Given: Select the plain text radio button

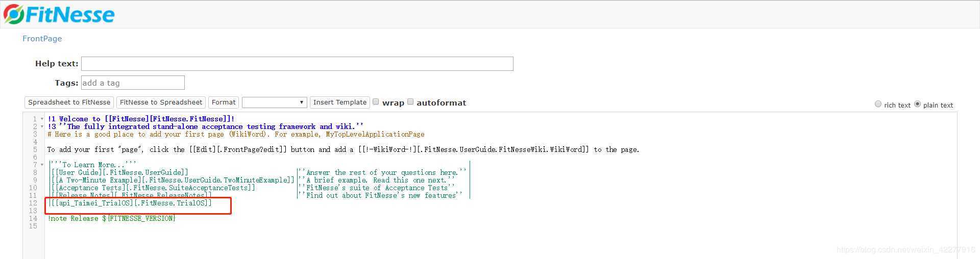Looking at the screenshot, I should (917, 104).
